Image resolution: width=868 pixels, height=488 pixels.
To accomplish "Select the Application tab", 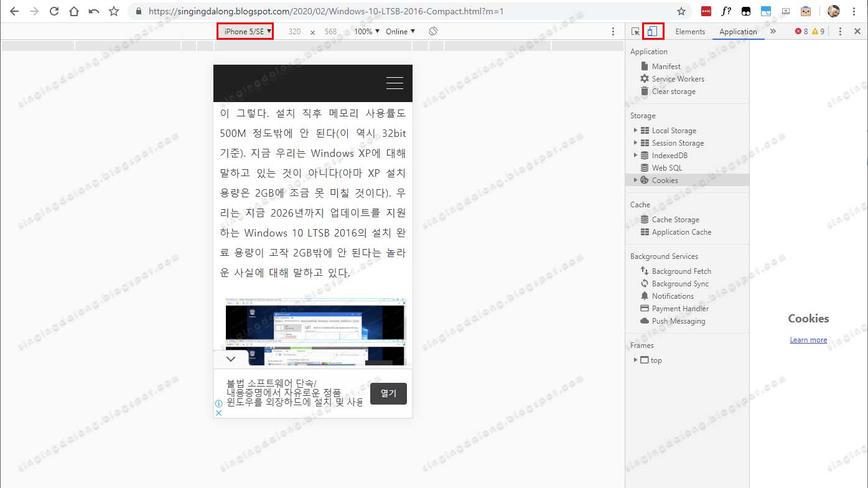I will point(738,31).
